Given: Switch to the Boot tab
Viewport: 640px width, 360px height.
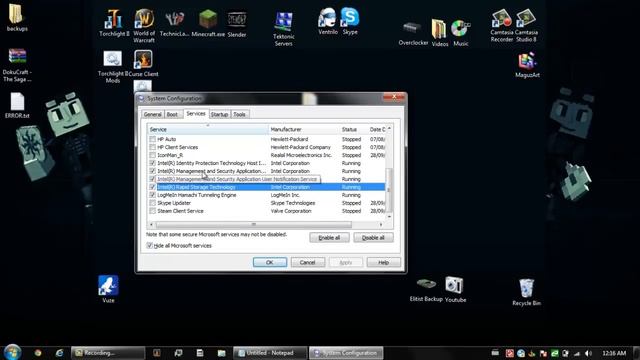Looking at the screenshot, I should 172,114.
